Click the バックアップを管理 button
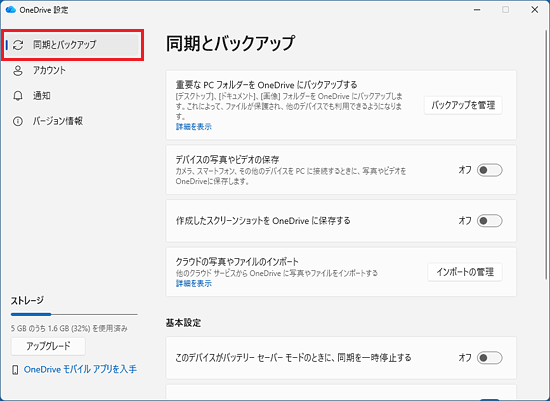The height and width of the screenshot is (401, 550). click(x=463, y=105)
